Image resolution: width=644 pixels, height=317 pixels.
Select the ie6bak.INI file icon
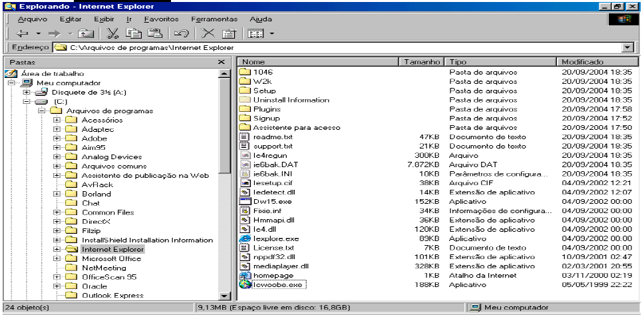tap(245, 174)
